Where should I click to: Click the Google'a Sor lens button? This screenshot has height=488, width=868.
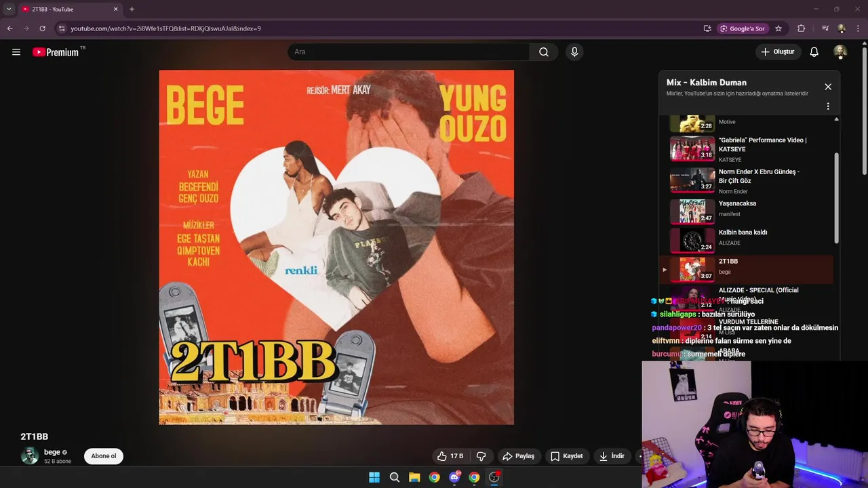743,28
